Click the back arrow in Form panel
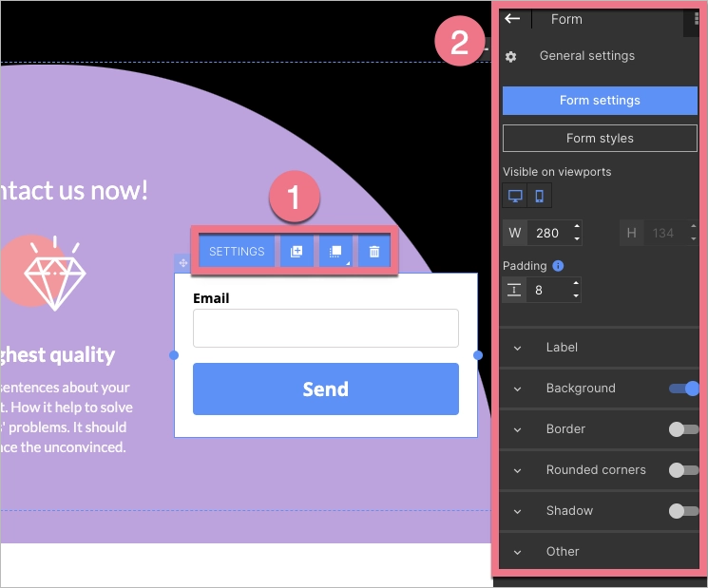The height and width of the screenshot is (588, 708). [x=512, y=18]
